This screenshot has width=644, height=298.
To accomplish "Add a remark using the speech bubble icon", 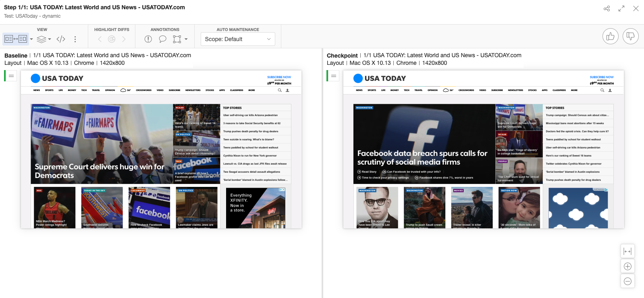I will 162,39.
